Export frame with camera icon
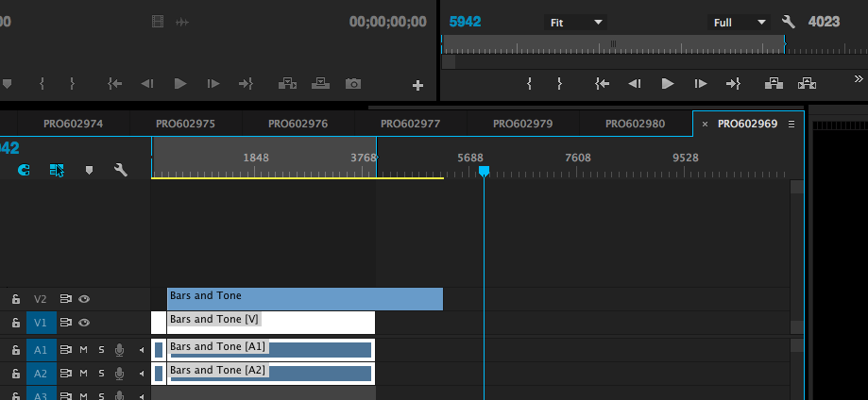The width and height of the screenshot is (868, 400). tap(353, 84)
